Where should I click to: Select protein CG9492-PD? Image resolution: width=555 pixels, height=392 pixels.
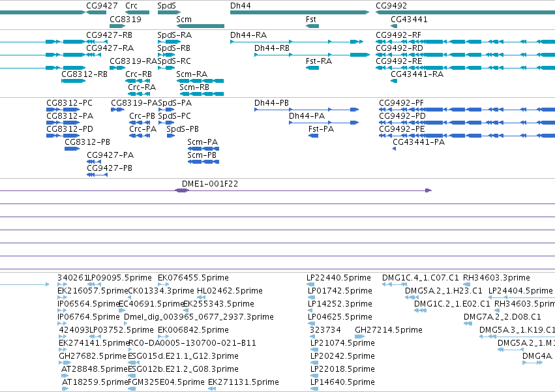point(467,123)
